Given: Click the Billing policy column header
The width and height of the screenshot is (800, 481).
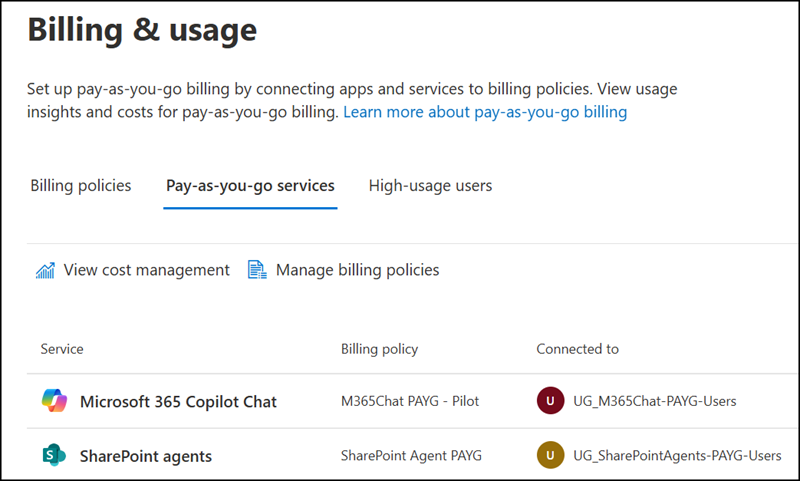Looking at the screenshot, I should [x=379, y=349].
